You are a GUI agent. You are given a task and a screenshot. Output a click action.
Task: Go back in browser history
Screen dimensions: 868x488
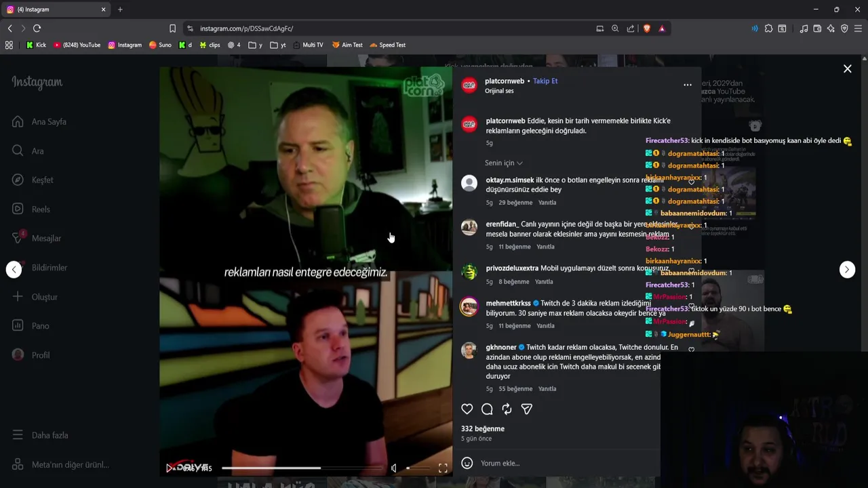pos(9,28)
